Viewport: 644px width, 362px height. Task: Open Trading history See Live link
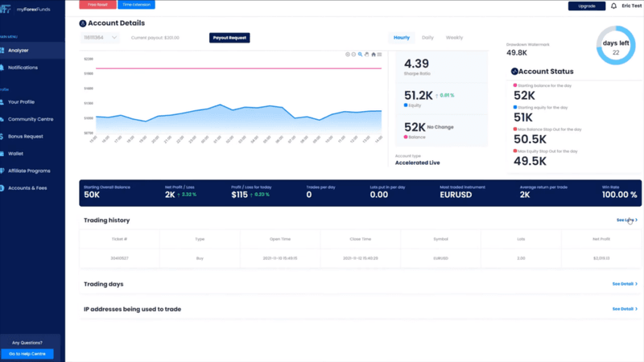[x=627, y=220]
